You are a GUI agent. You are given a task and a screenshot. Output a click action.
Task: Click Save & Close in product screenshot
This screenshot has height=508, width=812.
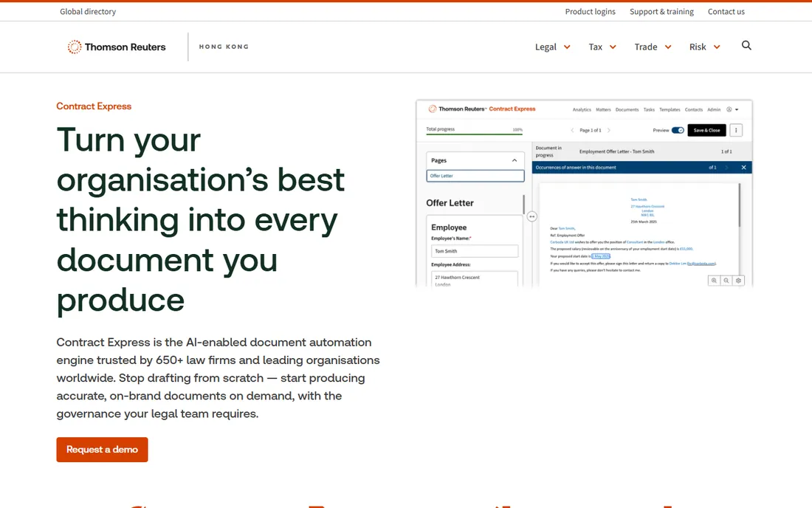707,130
